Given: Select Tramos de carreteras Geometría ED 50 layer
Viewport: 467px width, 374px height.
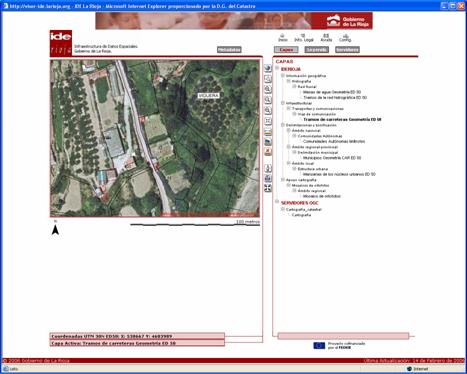Looking at the screenshot, I should (x=342, y=119).
